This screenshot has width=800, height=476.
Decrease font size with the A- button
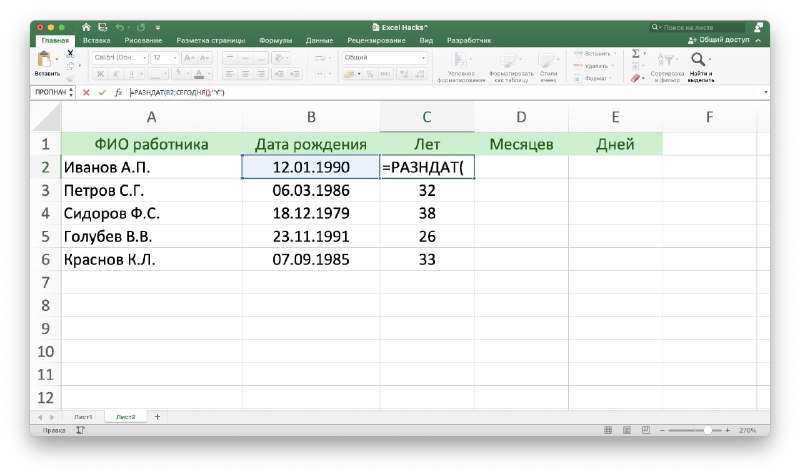tap(205, 58)
